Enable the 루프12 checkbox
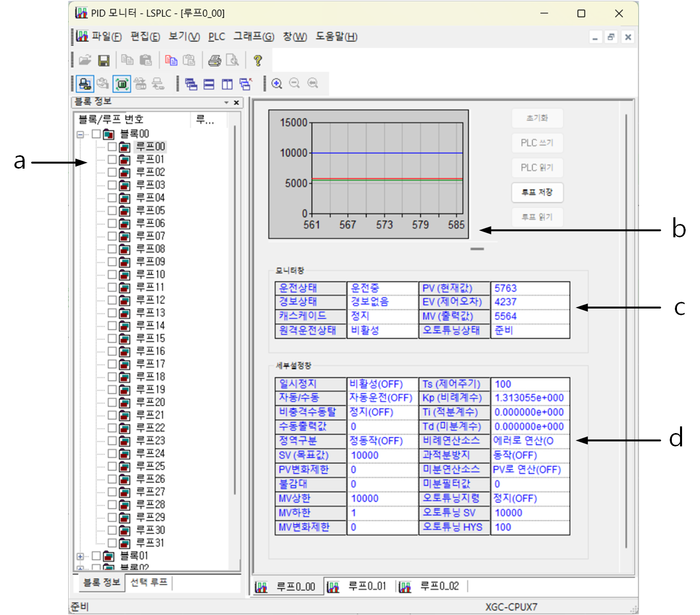 coord(112,300)
